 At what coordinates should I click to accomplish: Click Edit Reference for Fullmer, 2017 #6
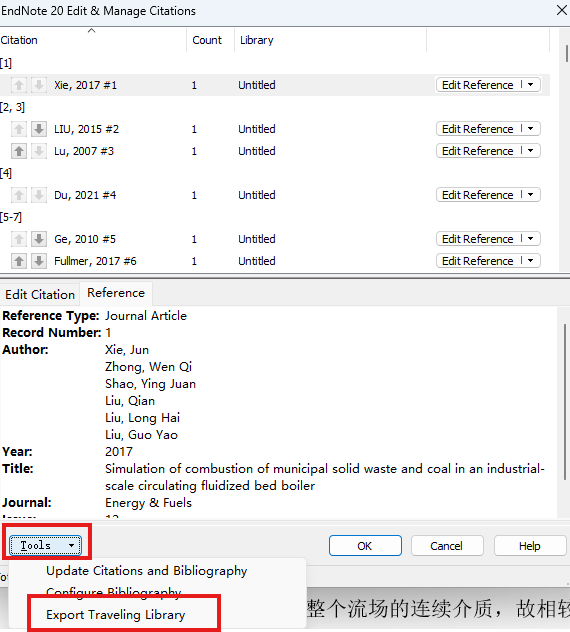pyautogui.click(x=477, y=261)
